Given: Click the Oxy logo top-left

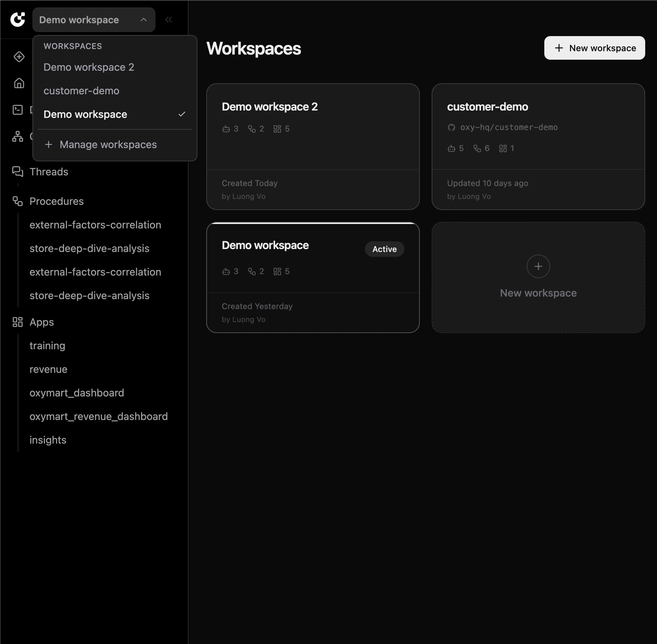Looking at the screenshot, I should tap(18, 20).
